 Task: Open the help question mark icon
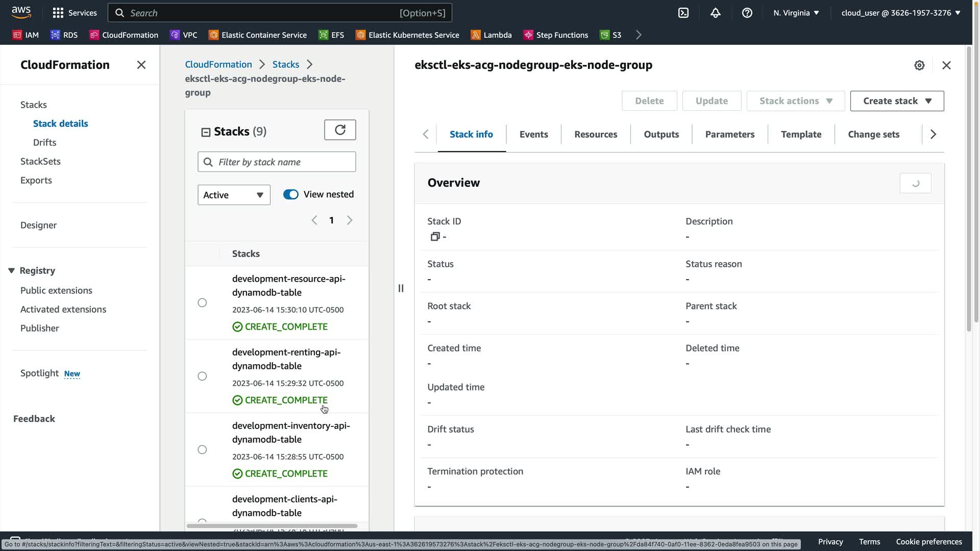coord(747,13)
